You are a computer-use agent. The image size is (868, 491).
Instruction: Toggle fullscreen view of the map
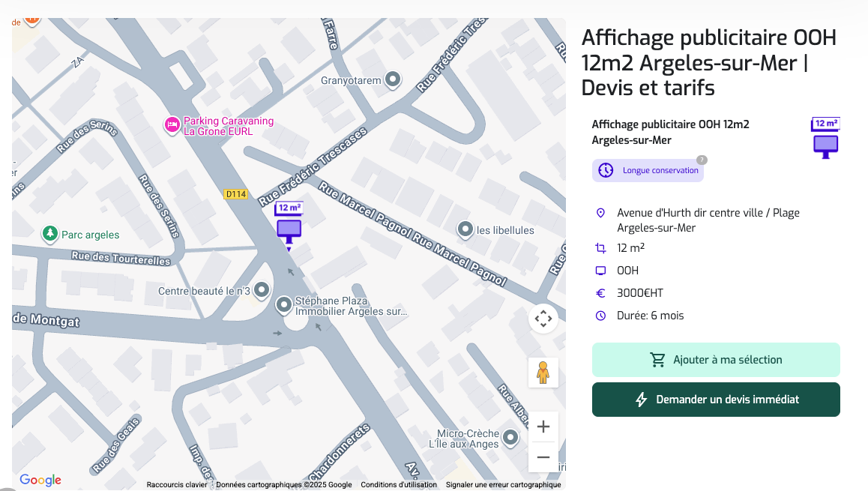point(543,318)
